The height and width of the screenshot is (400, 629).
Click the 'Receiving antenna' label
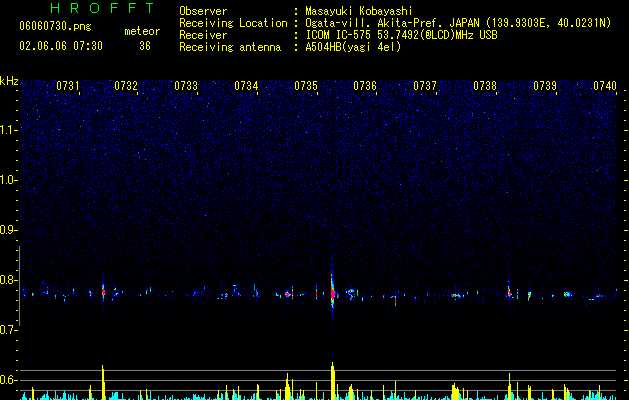(x=230, y=47)
